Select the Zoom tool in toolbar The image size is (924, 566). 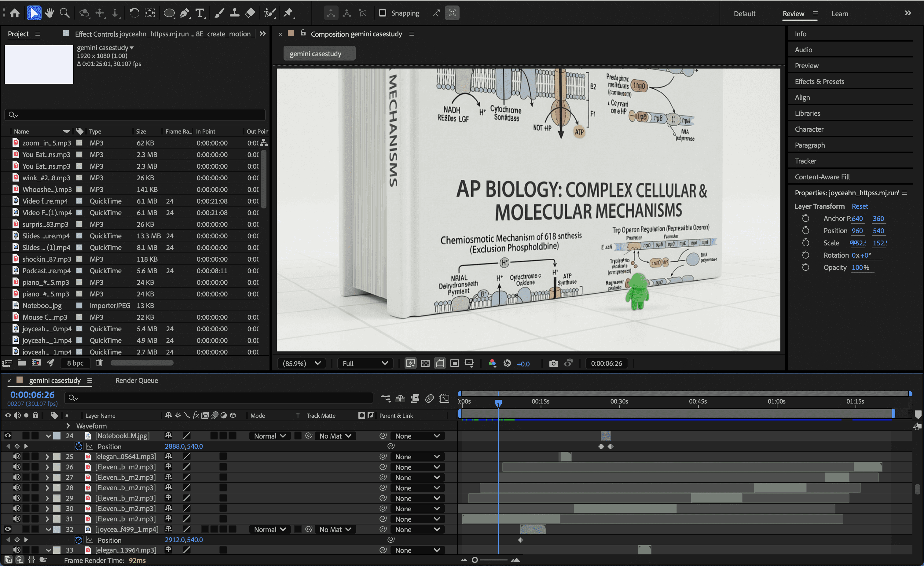point(64,13)
